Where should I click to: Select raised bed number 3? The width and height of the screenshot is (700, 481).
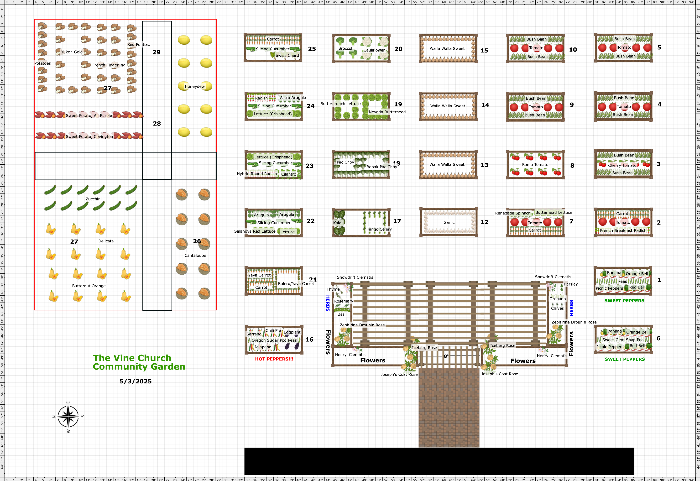coord(623,164)
